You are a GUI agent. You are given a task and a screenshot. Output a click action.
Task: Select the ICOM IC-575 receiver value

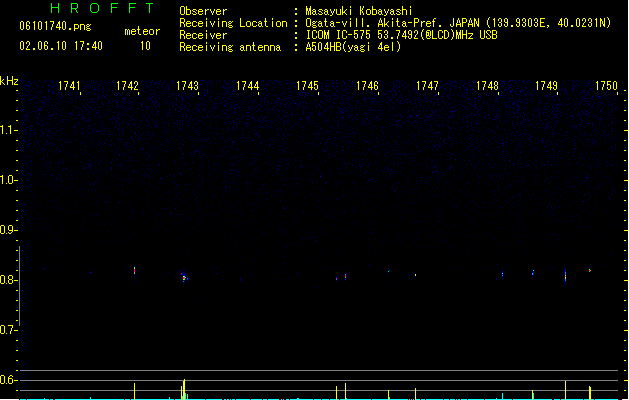click(402, 35)
